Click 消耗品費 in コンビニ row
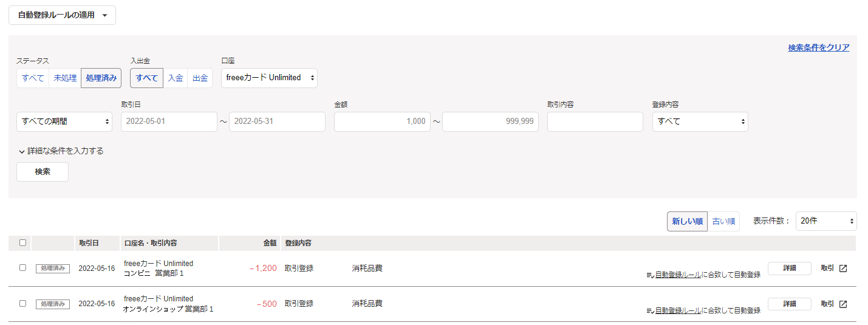868x325 pixels. [x=367, y=268]
